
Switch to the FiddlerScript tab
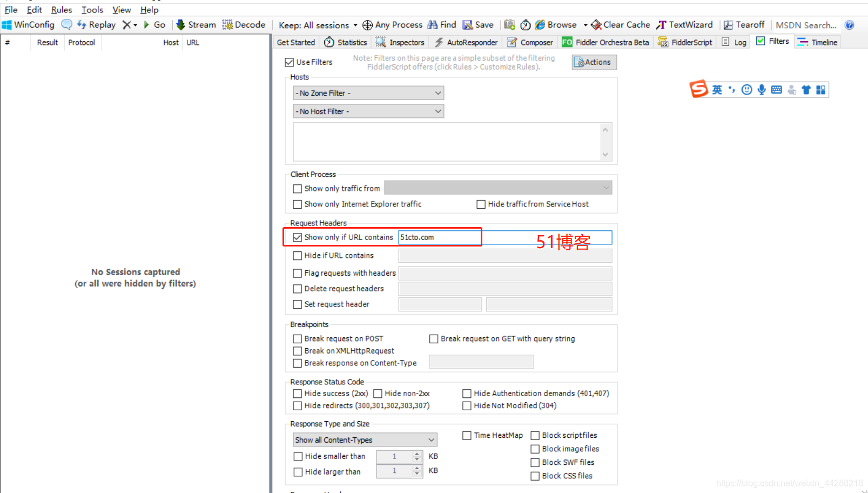pos(685,42)
